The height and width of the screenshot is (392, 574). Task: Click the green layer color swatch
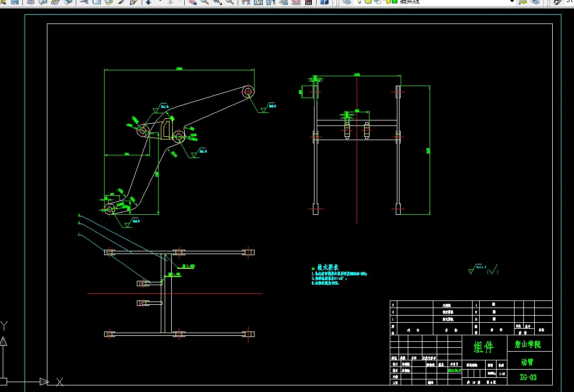coord(395,2)
